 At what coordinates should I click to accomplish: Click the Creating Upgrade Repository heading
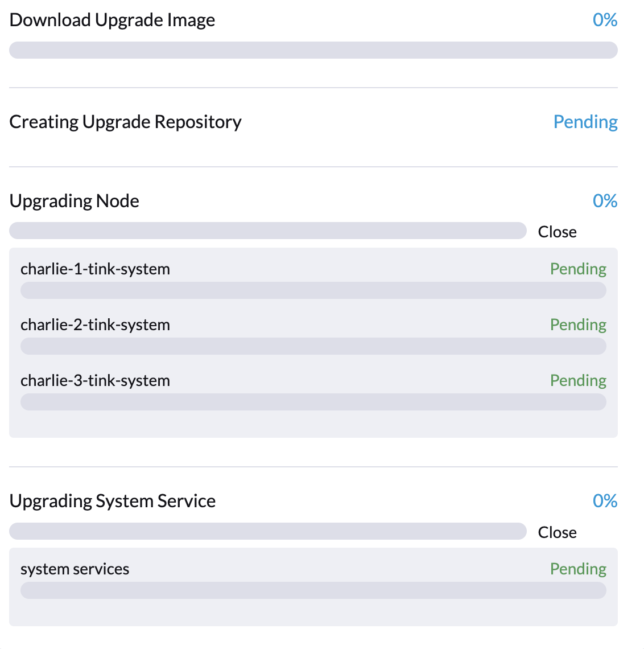tap(125, 122)
